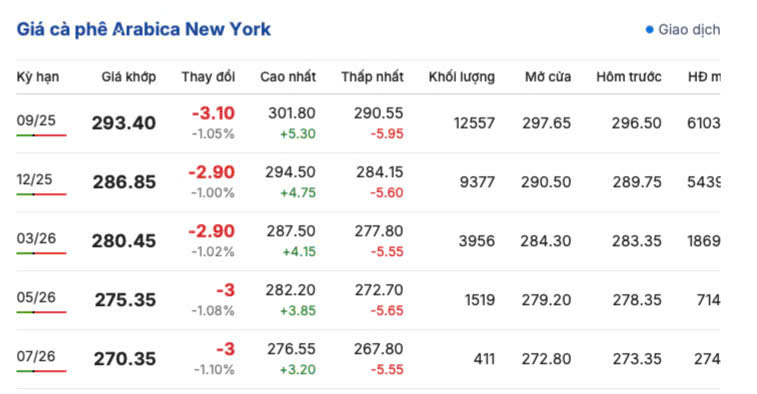Click the range bar under 09/25
This screenshot has width=757, height=394.
pos(41,135)
